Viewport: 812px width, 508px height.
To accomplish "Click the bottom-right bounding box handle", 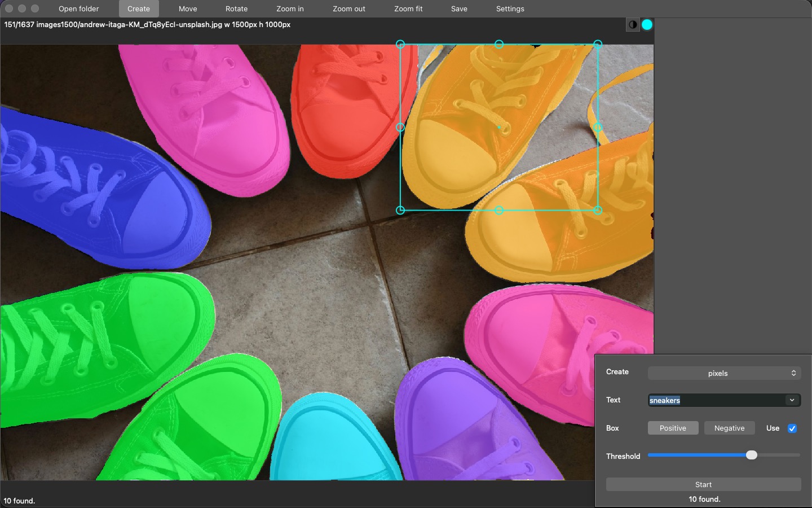I will pos(598,210).
